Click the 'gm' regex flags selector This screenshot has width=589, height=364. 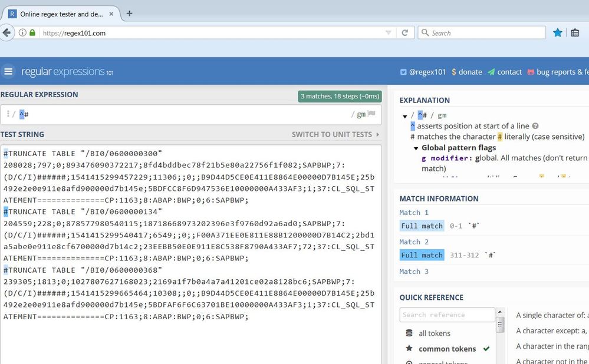pyautogui.click(x=361, y=114)
